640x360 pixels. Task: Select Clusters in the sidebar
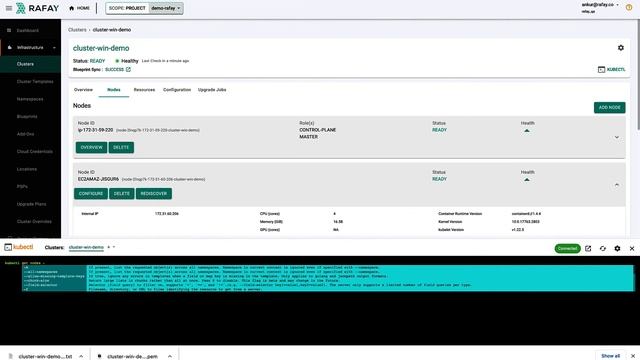(x=25, y=64)
